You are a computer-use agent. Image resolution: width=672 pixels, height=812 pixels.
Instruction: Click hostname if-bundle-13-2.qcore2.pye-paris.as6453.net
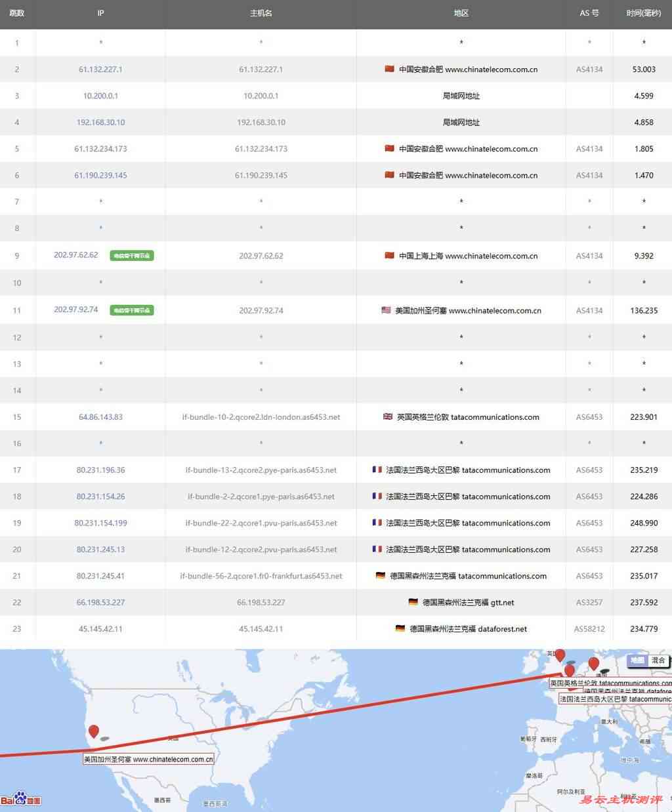(x=261, y=470)
